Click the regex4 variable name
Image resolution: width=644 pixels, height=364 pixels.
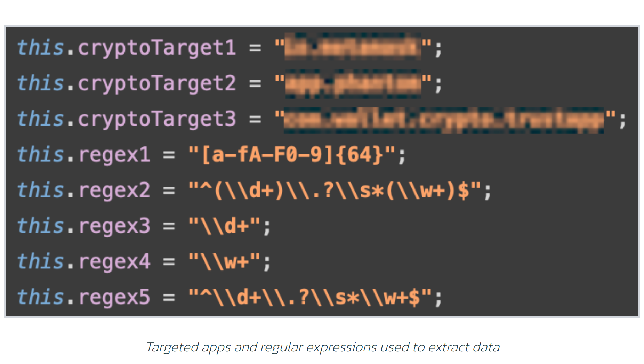click(x=115, y=262)
